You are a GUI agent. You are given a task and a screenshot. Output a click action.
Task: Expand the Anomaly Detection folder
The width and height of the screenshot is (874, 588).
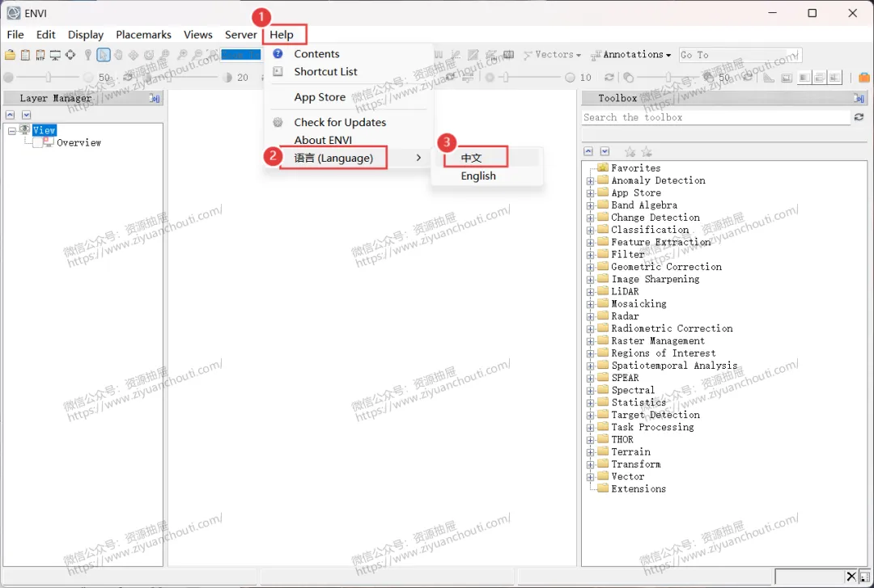(590, 180)
